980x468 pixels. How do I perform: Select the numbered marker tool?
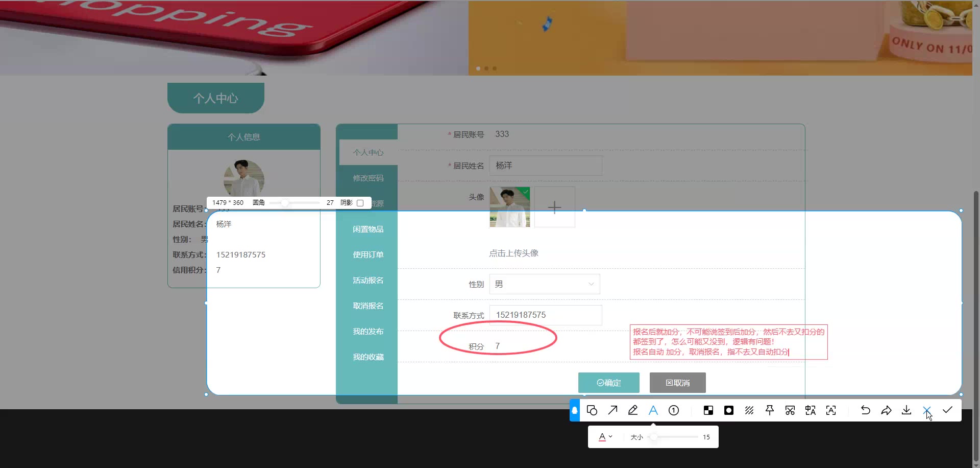(674, 410)
